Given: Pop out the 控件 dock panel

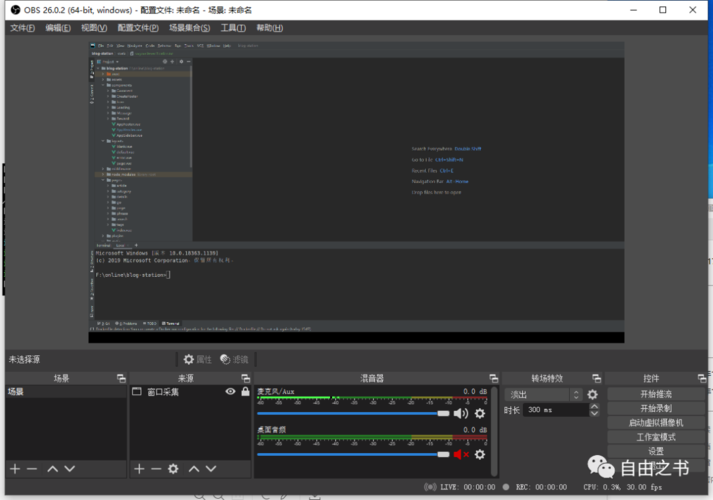Looking at the screenshot, I should (x=702, y=378).
